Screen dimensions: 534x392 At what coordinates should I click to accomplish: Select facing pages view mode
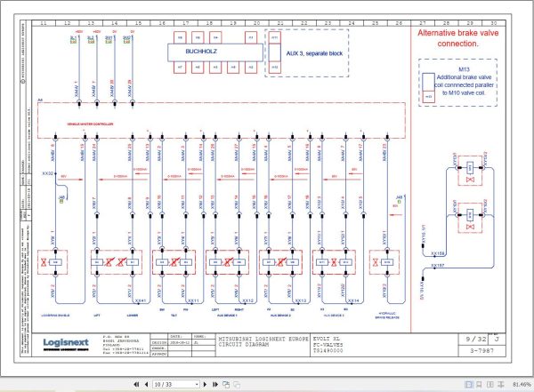click(x=489, y=384)
